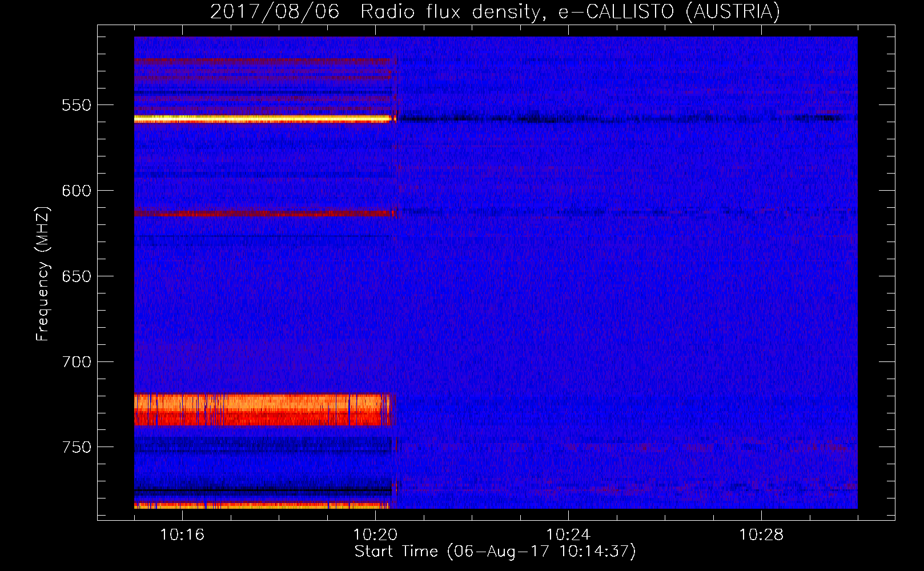Select the 650 frequency tick label
Screen dimensions: 924x571
77,276
